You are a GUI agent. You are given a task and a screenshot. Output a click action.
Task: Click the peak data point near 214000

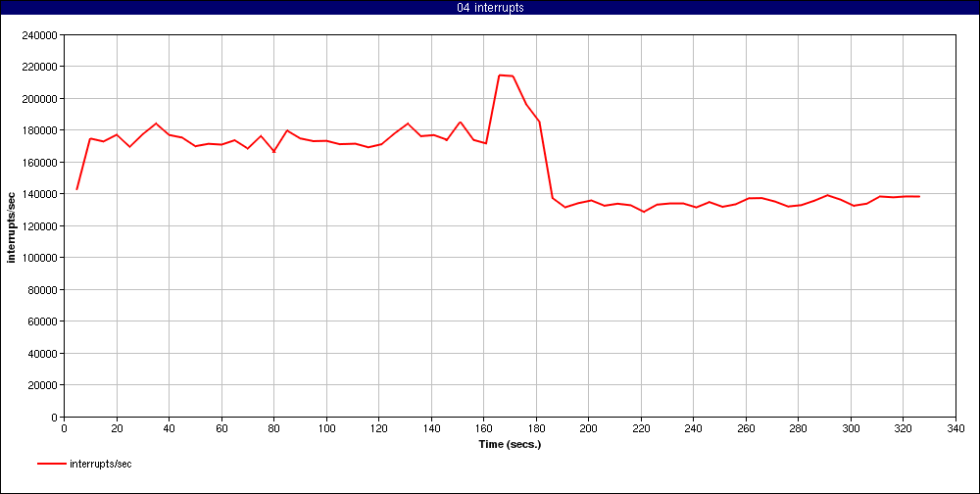[500, 75]
